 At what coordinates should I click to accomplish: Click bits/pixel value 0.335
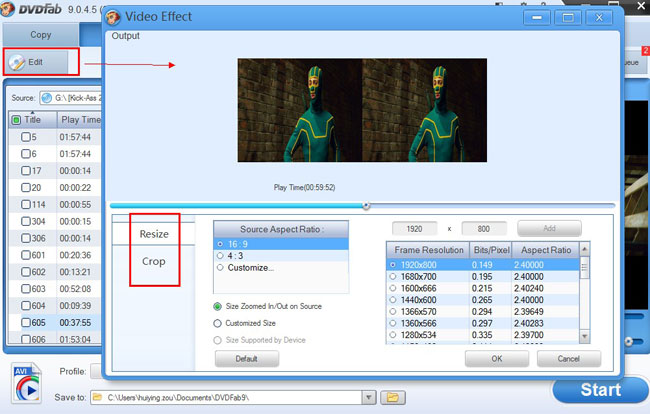482,335
